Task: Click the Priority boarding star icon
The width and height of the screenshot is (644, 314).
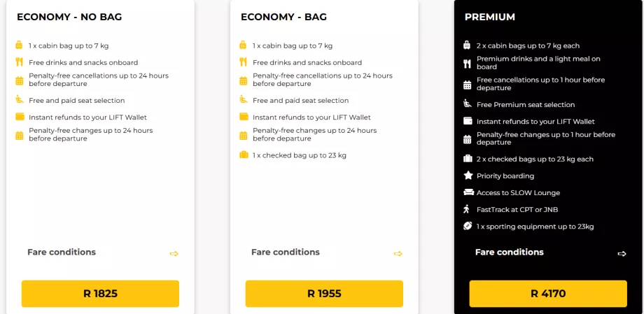Action: 468,176
